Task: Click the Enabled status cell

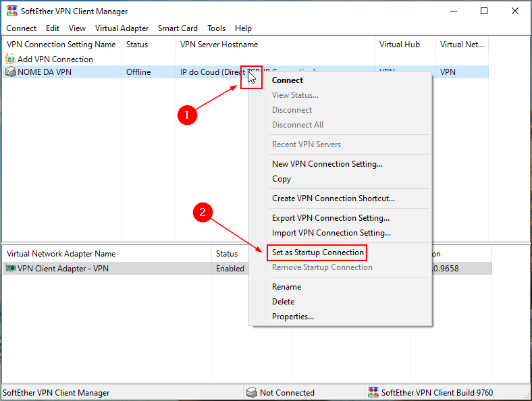Action: 230,269
